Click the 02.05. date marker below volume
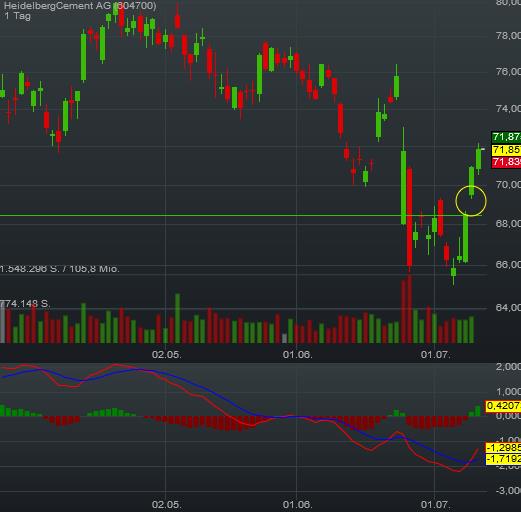521x512 pixels. point(167,354)
